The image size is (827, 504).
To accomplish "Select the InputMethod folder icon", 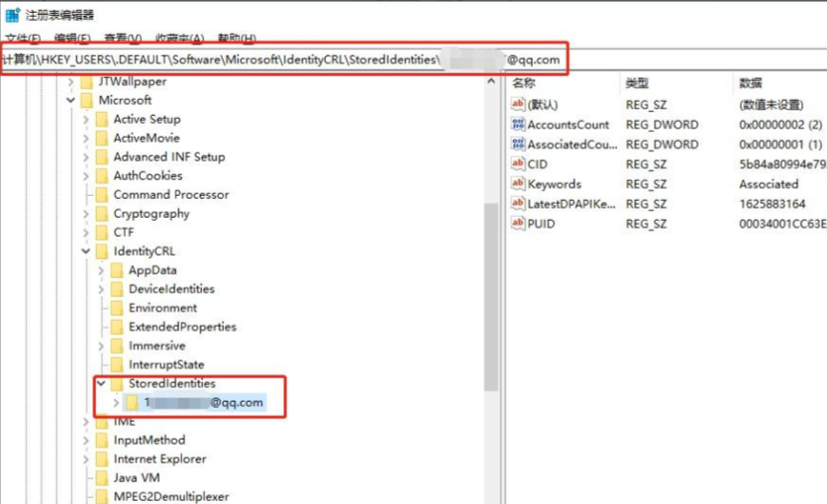I will (102, 441).
